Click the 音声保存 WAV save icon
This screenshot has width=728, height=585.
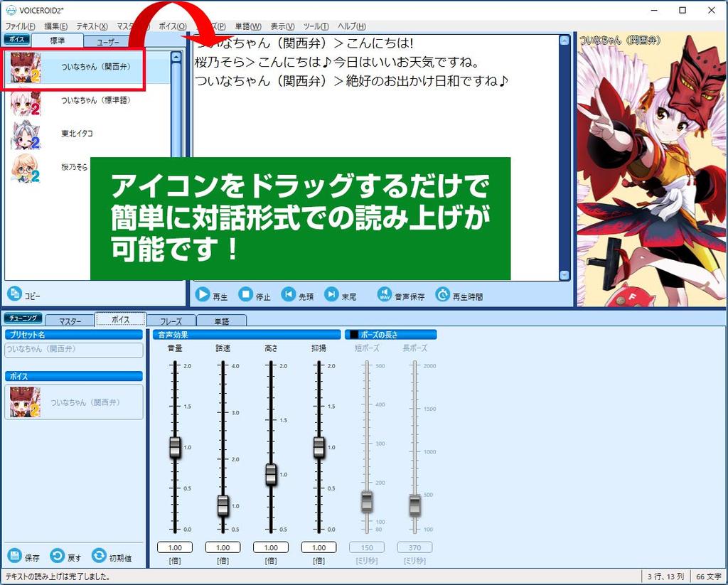point(385,294)
